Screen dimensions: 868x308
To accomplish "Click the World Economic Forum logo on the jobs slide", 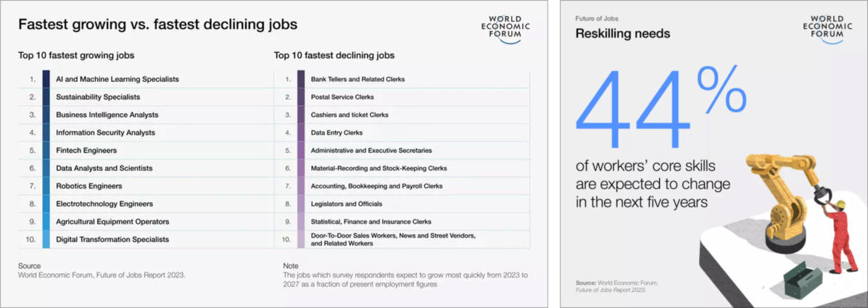I will click(x=508, y=29).
